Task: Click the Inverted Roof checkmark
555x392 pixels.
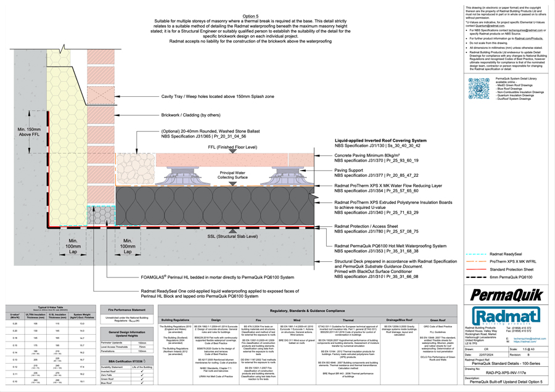Action: coord(142,371)
